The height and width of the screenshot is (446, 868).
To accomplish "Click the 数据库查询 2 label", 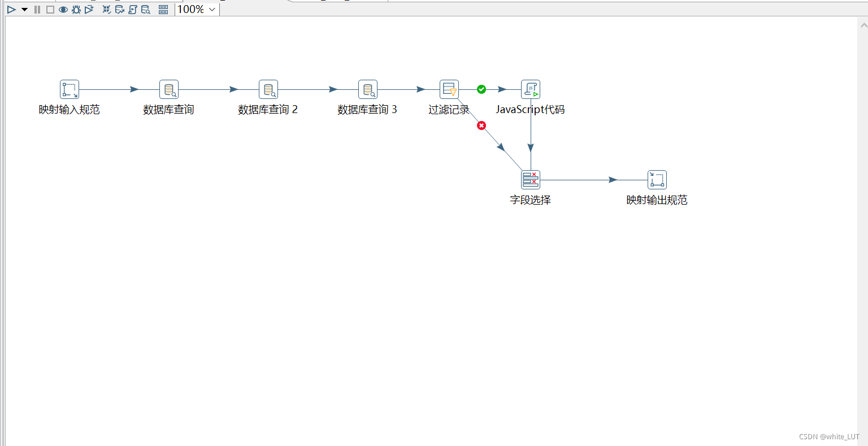I will 268,110.
